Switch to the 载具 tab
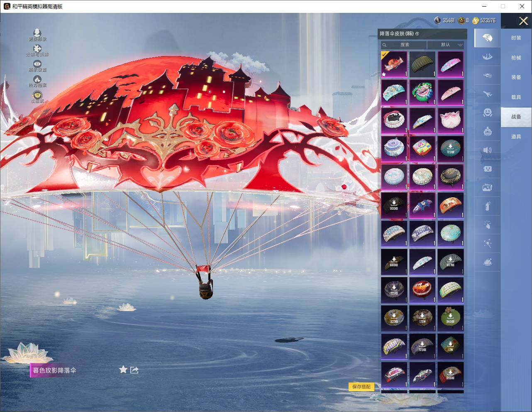The width and height of the screenshot is (532, 412). (516, 97)
